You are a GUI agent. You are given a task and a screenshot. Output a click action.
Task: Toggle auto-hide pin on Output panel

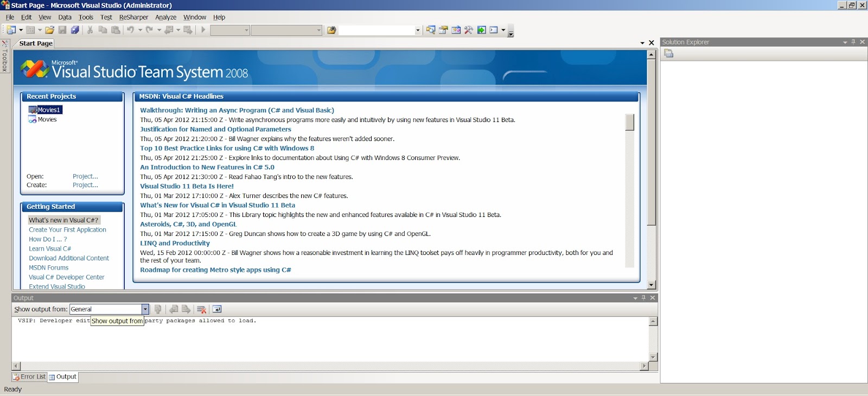[644, 298]
